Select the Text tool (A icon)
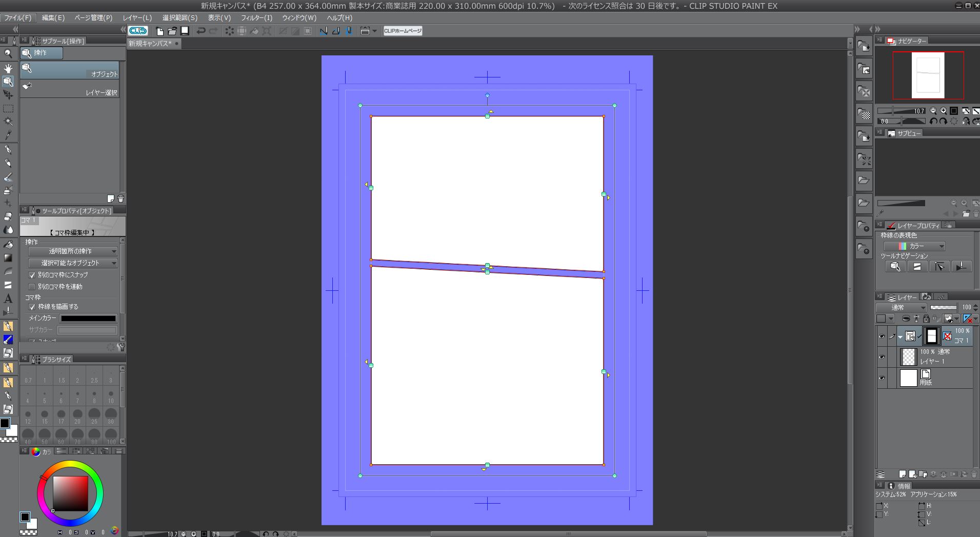Screen dimensions: 980x537 point(8,299)
